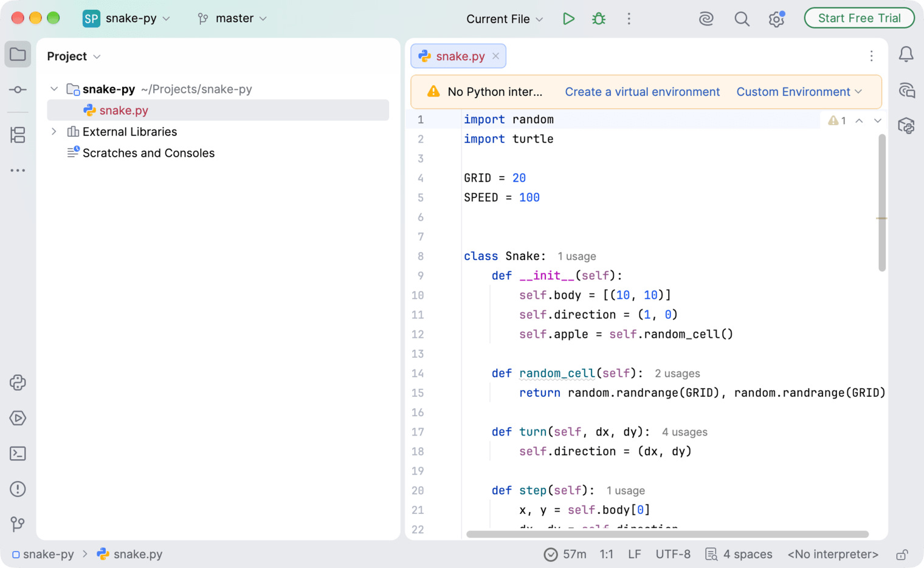Open the Terminal tool window

point(18,454)
